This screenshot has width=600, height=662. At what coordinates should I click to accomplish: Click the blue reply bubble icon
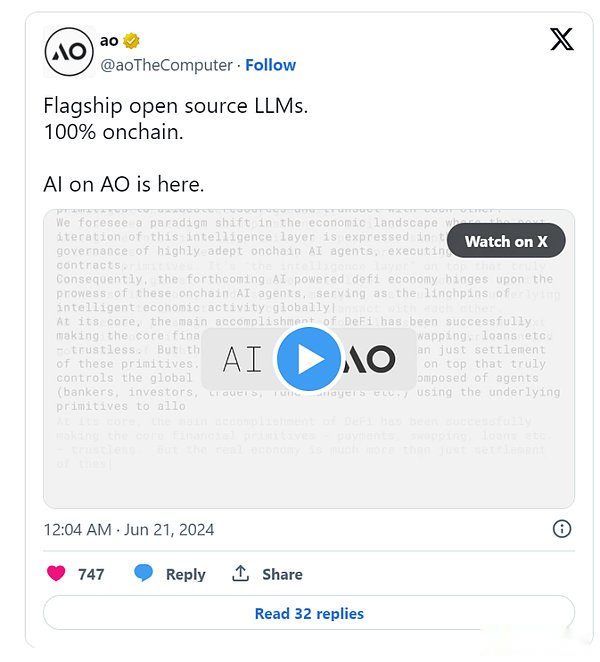point(144,573)
